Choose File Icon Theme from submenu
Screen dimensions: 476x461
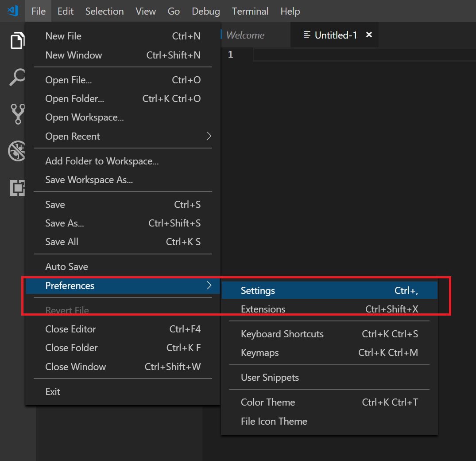[x=329, y=421]
